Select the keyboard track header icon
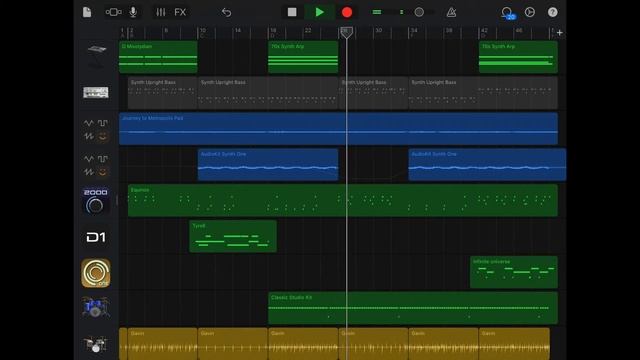 pyautogui.click(x=97, y=56)
